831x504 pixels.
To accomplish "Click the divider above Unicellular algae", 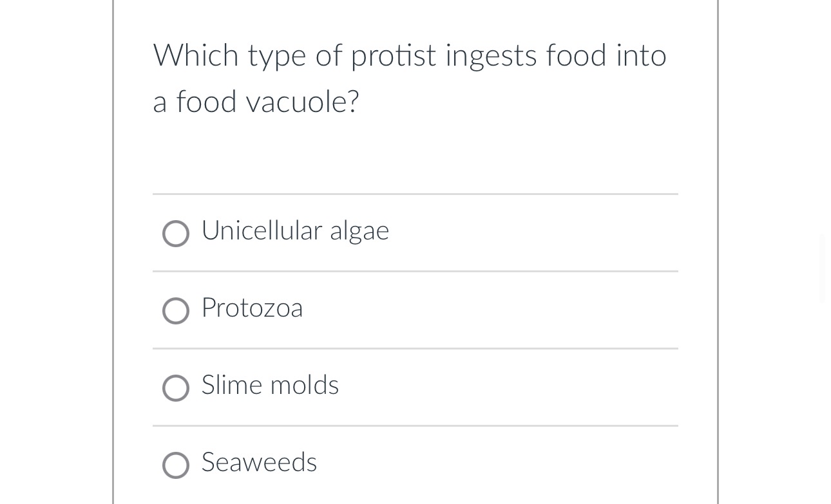I will tap(415, 194).
